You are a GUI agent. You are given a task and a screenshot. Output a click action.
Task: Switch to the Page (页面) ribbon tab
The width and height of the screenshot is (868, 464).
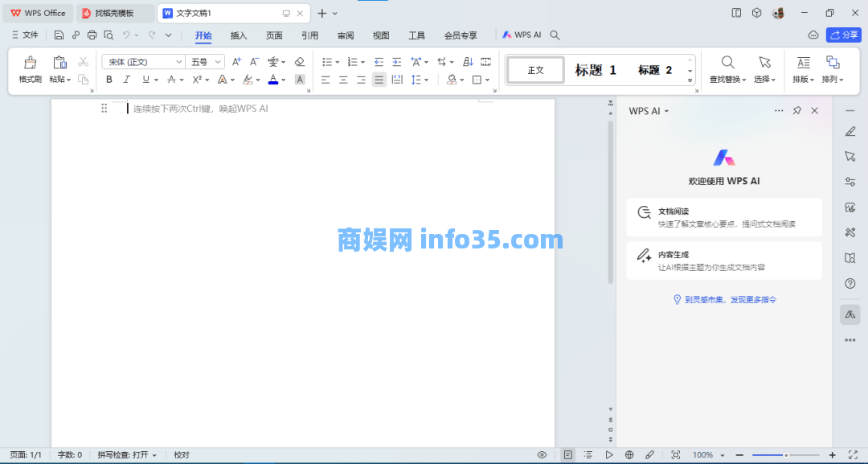pos(274,35)
